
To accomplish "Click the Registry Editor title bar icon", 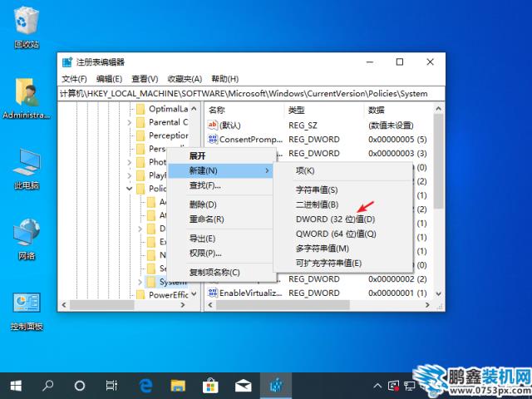I will [x=67, y=62].
